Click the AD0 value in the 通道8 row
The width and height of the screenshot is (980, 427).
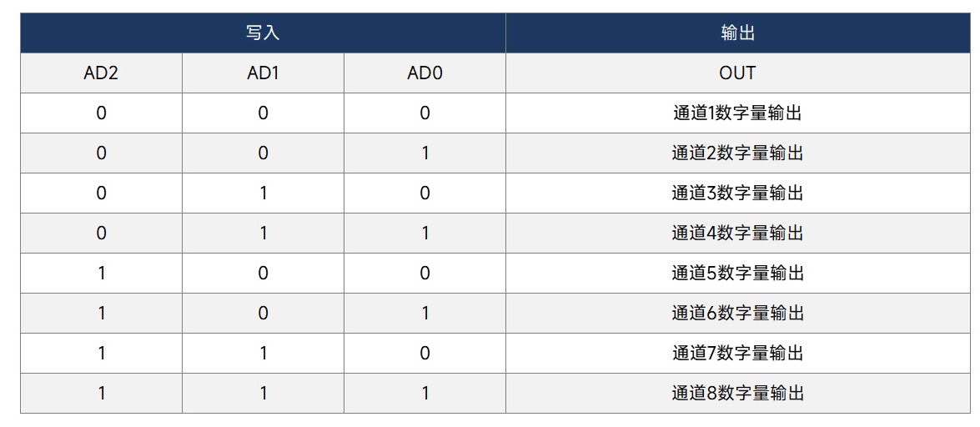point(425,394)
